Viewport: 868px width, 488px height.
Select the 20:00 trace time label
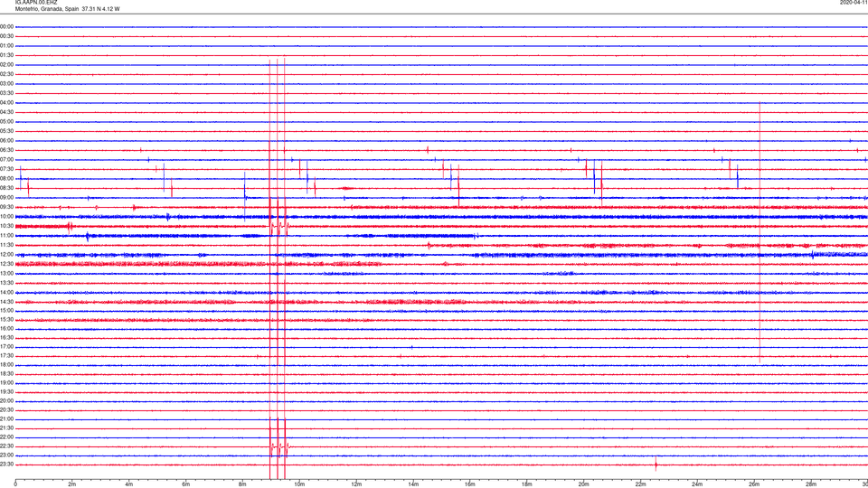coord(6,401)
